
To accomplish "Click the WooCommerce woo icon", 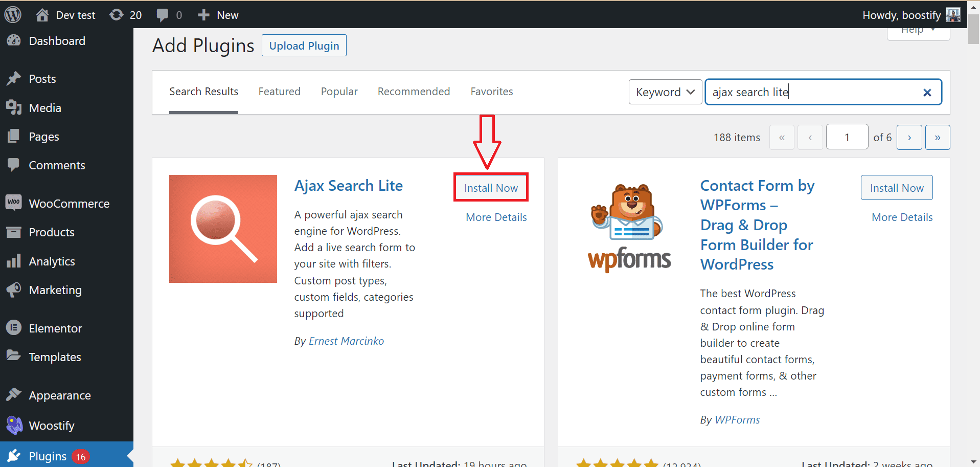I will [x=14, y=203].
